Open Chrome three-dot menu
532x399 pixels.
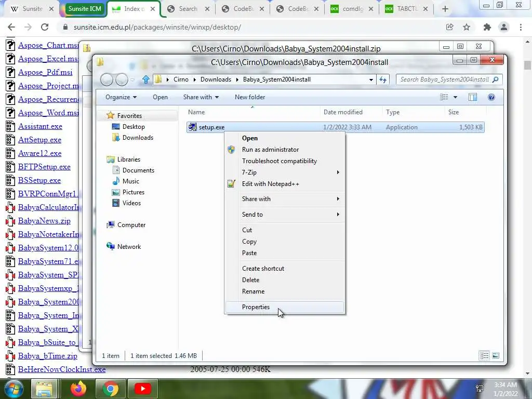521,27
